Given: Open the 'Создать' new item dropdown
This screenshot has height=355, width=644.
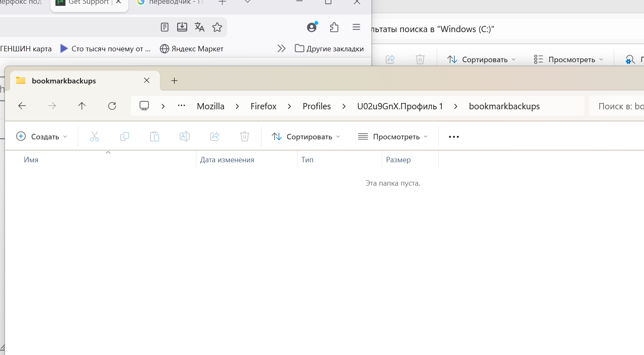Looking at the screenshot, I should point(41,136).
